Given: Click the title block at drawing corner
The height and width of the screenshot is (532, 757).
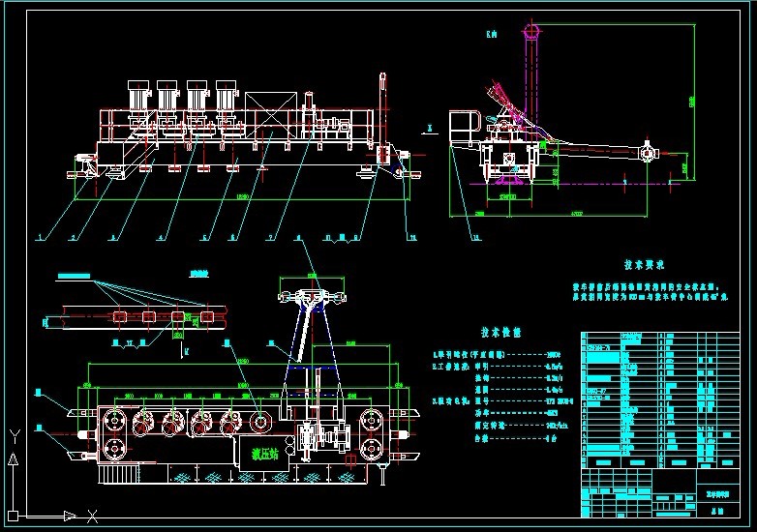Looking at the screenshot, I should pyautogui.click(x=660, y=492).
